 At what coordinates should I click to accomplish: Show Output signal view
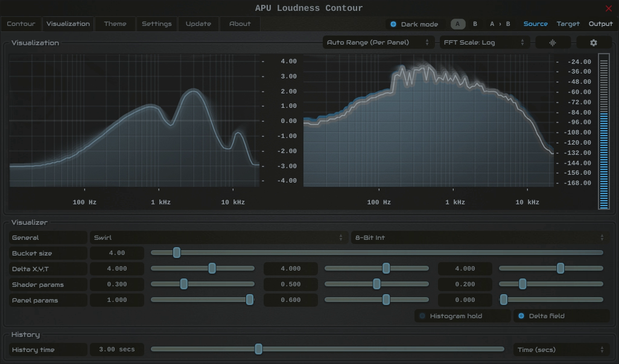[600, 24]
